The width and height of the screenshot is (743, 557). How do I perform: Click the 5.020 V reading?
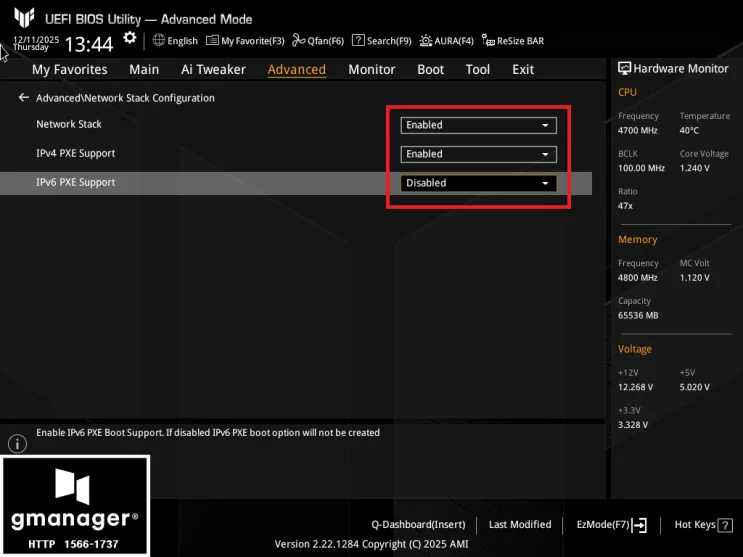(694, 387)
